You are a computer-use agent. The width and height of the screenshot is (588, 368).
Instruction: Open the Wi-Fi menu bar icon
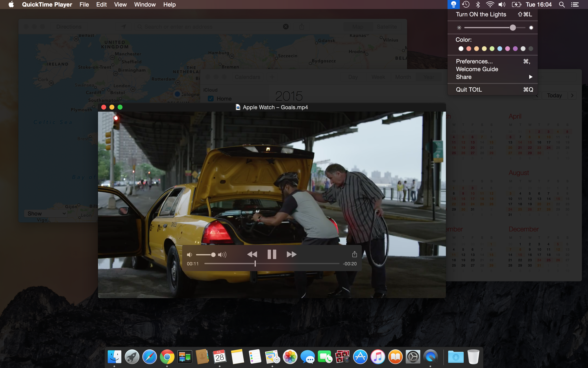pos(490,4)
